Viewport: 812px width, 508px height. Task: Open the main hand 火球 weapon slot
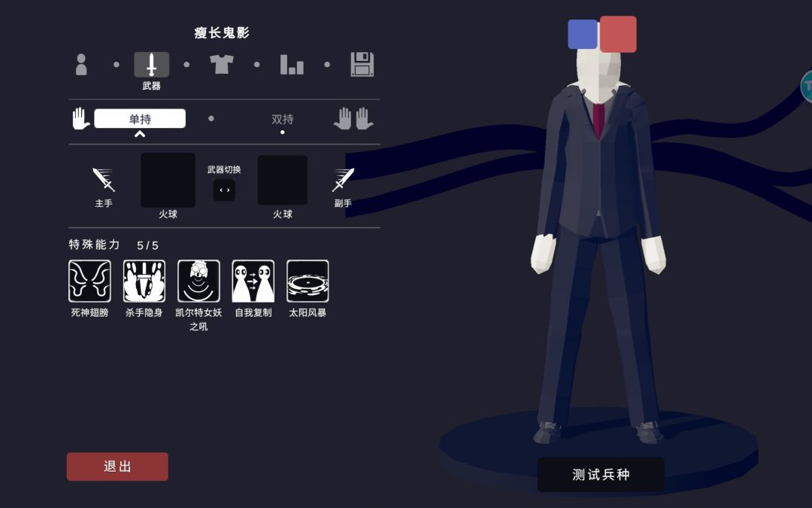pyautogui.click(x=168, y=180)
